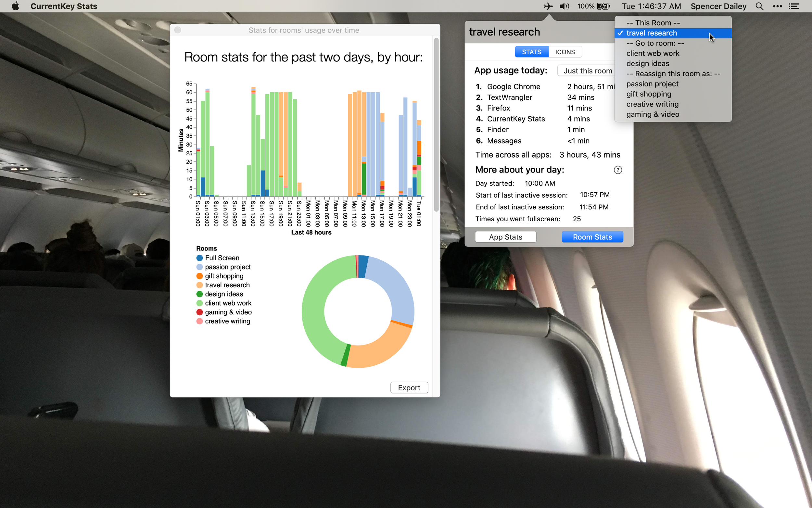Click the Time across all apps value
Viewport: 812px width, 508px height.
click(590, 155)
